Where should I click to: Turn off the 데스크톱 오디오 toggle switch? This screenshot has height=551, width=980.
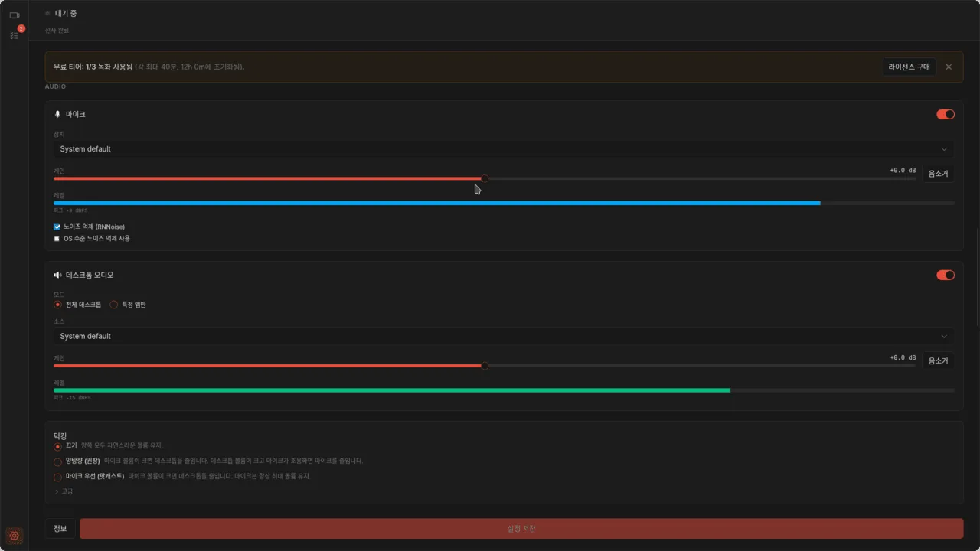click(x=946, y=275)
